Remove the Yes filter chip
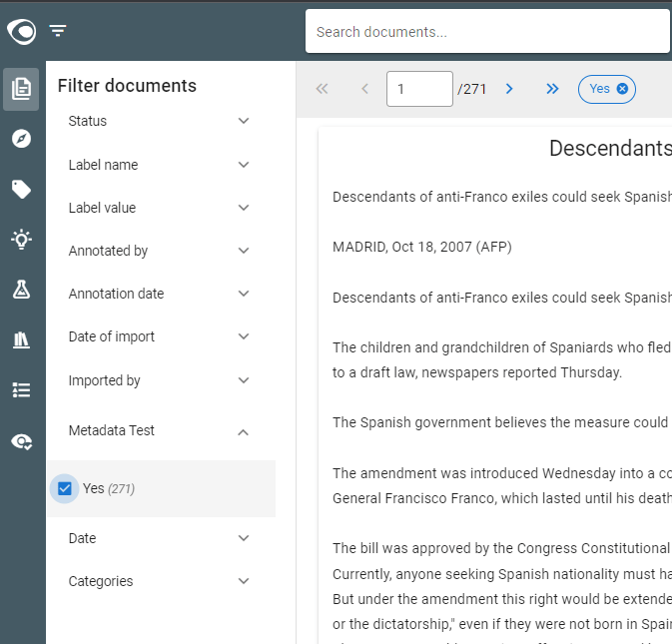 coord(622,89)
